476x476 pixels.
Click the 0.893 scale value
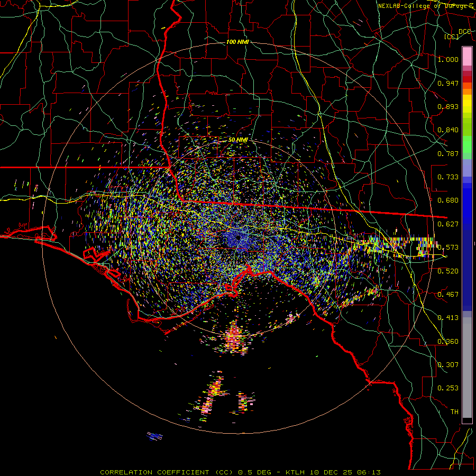pyautogui.click(x=448, y=106)
